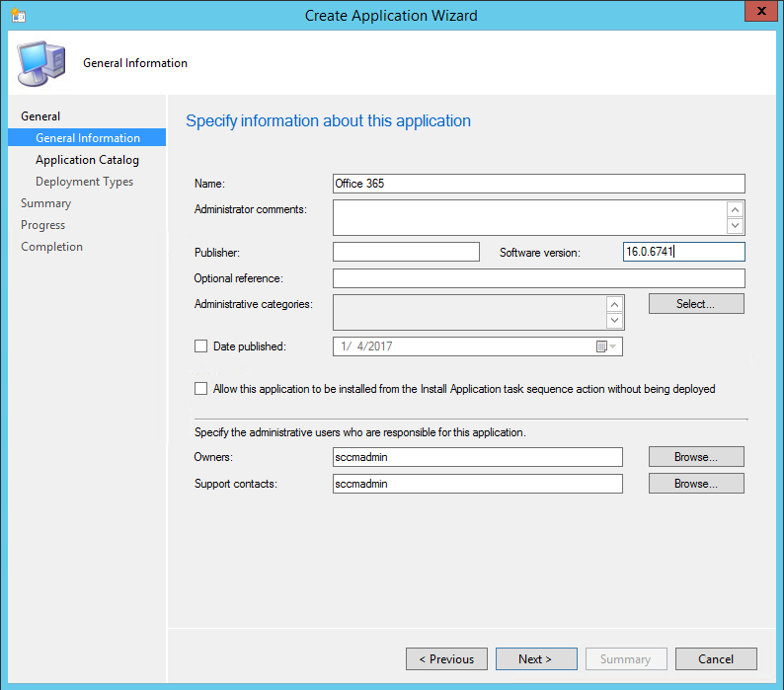Open the Date published calendar picker

point(605,346)
